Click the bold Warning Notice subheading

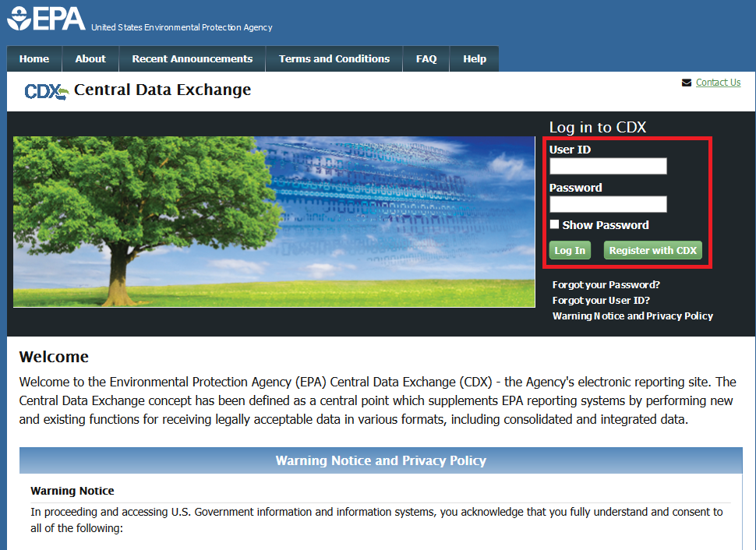tap(72, 491)
